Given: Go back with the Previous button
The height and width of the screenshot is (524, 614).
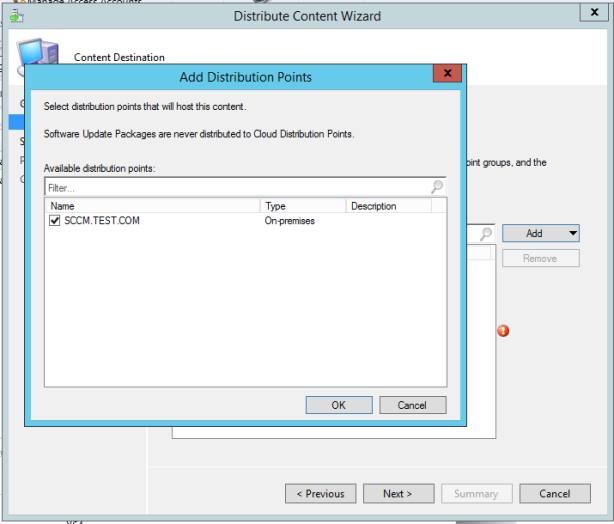Looking at the screenshot, I should click(x=321, y=493).
